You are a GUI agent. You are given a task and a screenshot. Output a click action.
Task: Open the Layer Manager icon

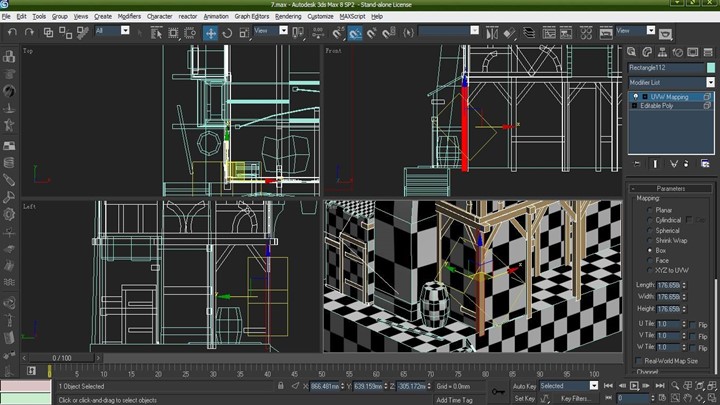pyautogui.click(x=529, y=33)
